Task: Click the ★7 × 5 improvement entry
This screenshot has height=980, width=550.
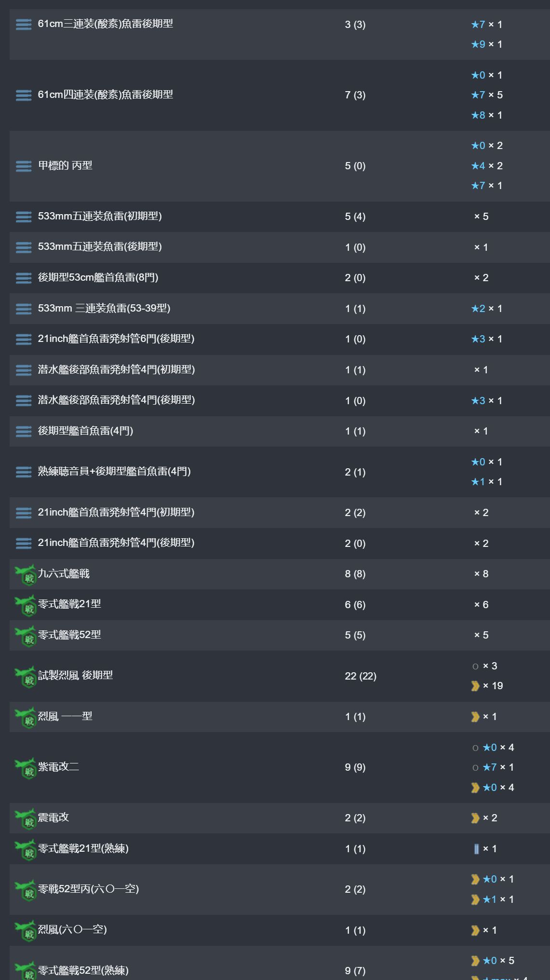Action: tap(487, 95)
